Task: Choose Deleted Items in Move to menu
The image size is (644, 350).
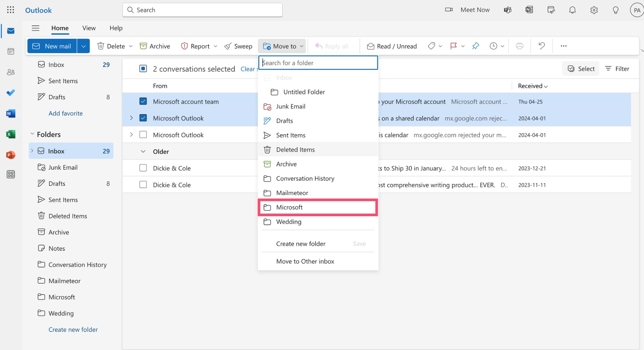Action: [318, 149]
